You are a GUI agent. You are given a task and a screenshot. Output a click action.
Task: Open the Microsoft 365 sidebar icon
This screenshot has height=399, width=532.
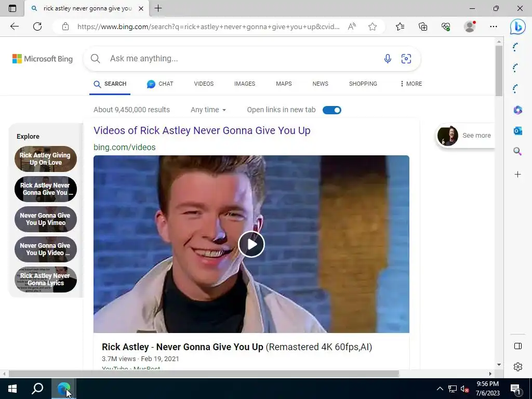518,110
